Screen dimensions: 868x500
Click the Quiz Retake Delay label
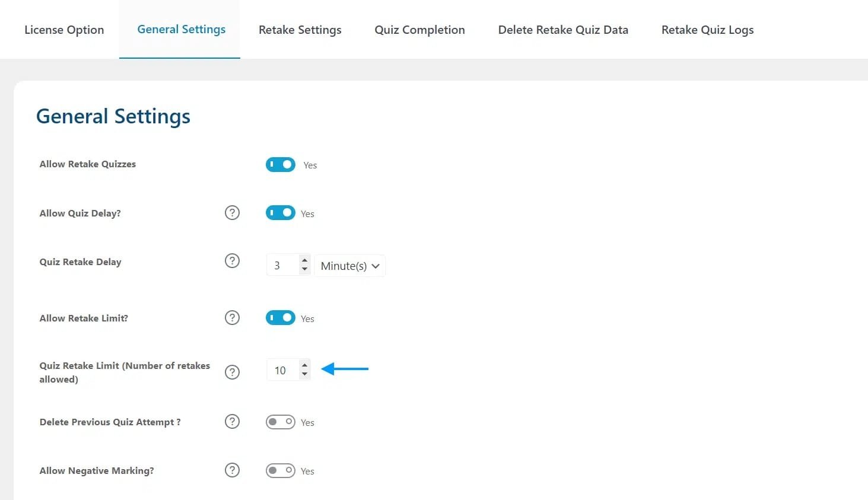(81, 262)
